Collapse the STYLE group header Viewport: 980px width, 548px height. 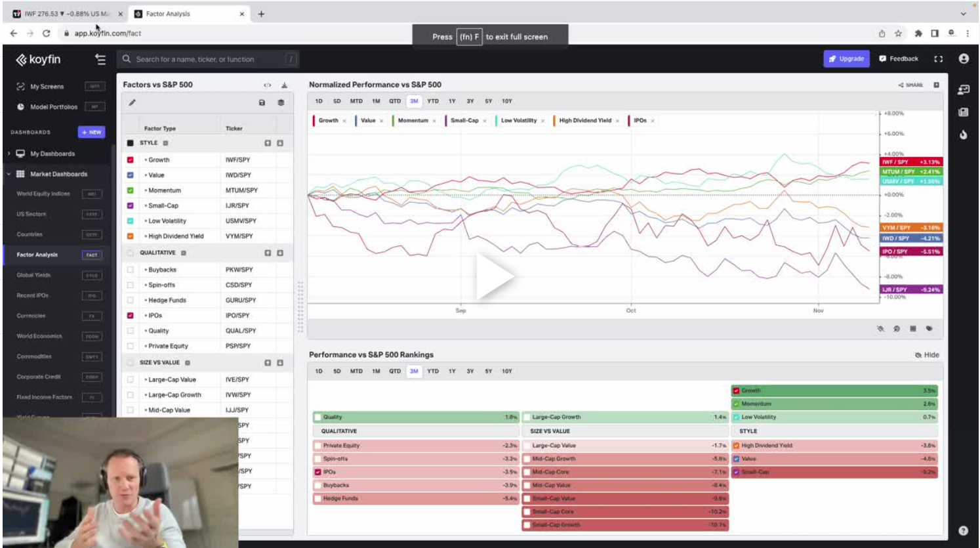pyautogui.click(x=165, y=143)
